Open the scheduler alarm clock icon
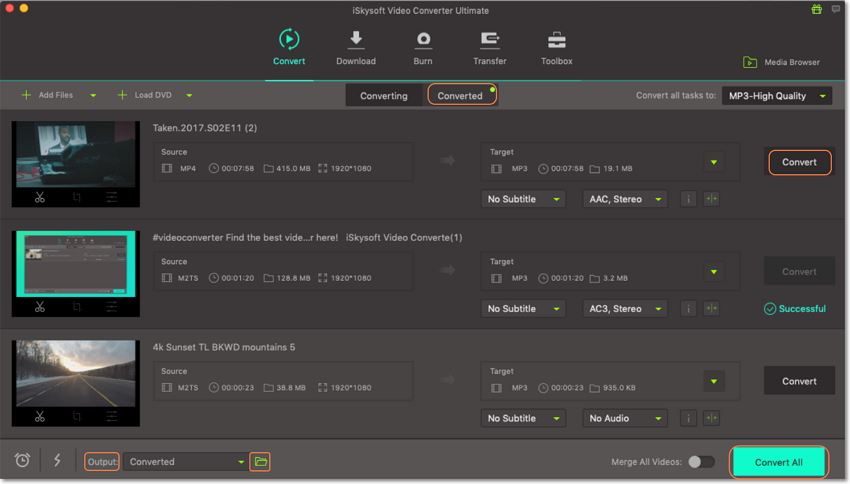Image resolution: width=850 pixels, height=484 pixels. [x=22, y=460]
